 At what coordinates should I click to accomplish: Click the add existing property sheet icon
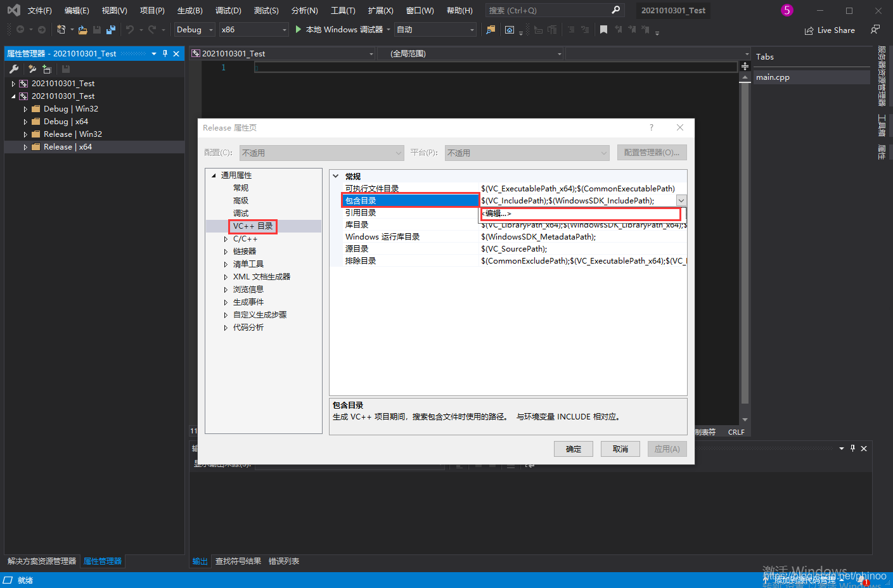[x=47, y=69]
